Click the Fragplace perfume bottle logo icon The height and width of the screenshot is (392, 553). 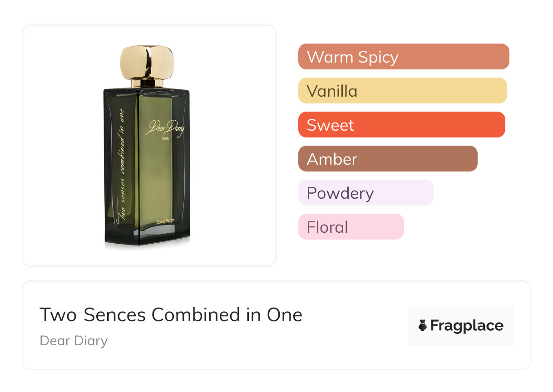[423, 325]
